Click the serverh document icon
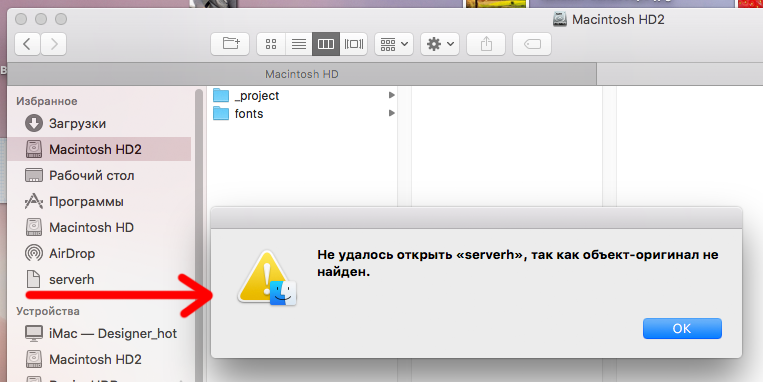 point(34,279)
